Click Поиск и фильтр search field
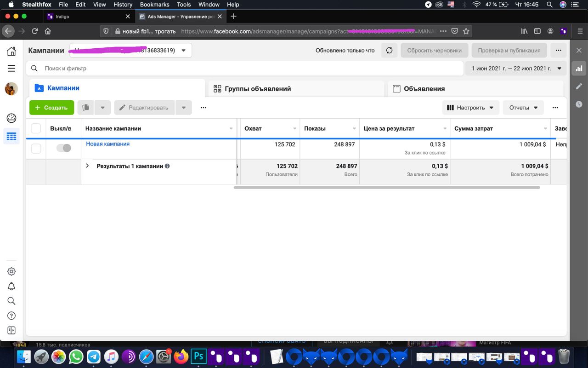Screen dimensions: 588x368 [x=245, y=68]
